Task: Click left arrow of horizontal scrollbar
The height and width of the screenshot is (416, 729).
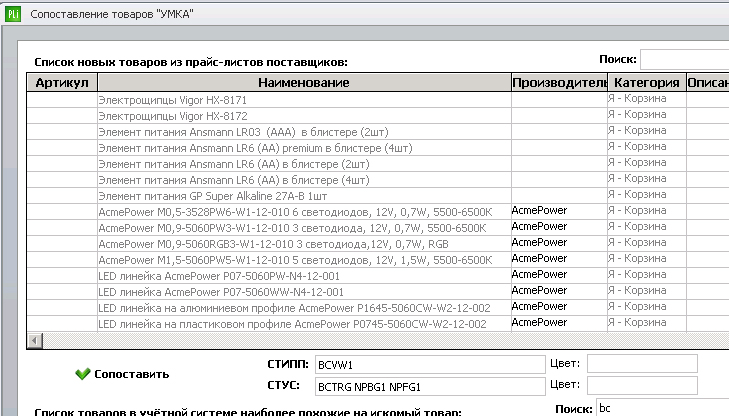Action: (35, 341)
